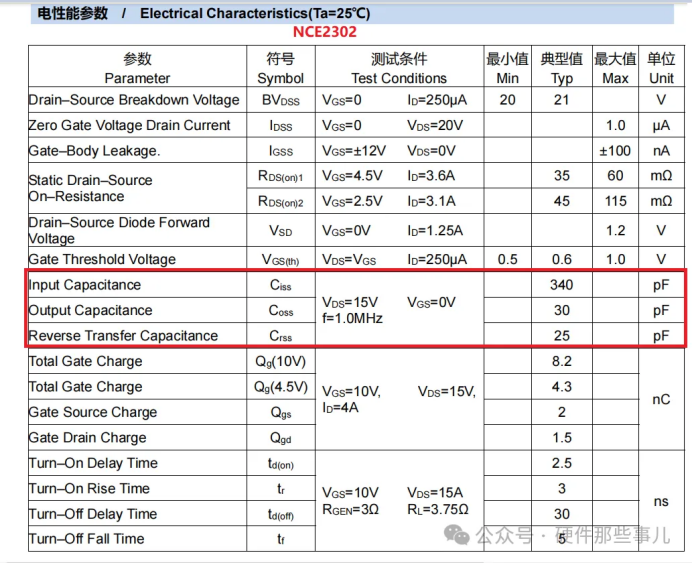Select the IGSS symbol cell
The height and width of the screenshot is (563, 693).
281,152
